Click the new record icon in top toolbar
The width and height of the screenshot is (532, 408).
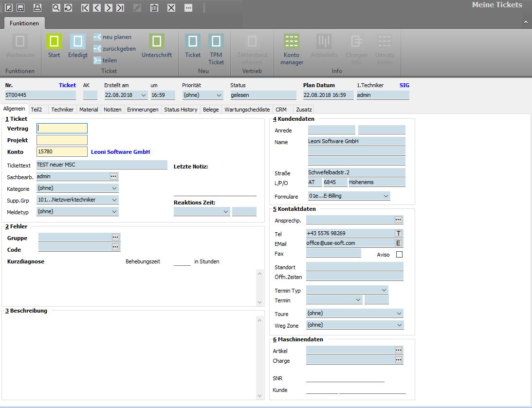pyautogui.click(x=9, y=7)
